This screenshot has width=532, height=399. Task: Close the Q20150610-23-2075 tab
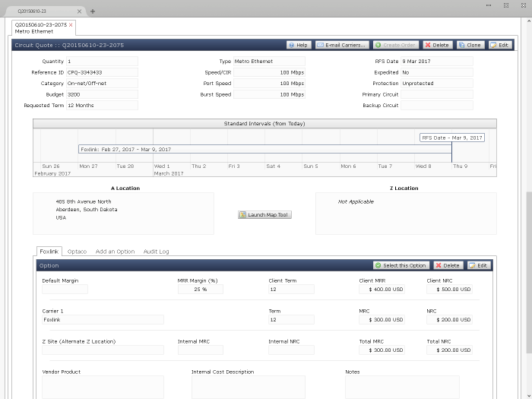click(71, 25)
